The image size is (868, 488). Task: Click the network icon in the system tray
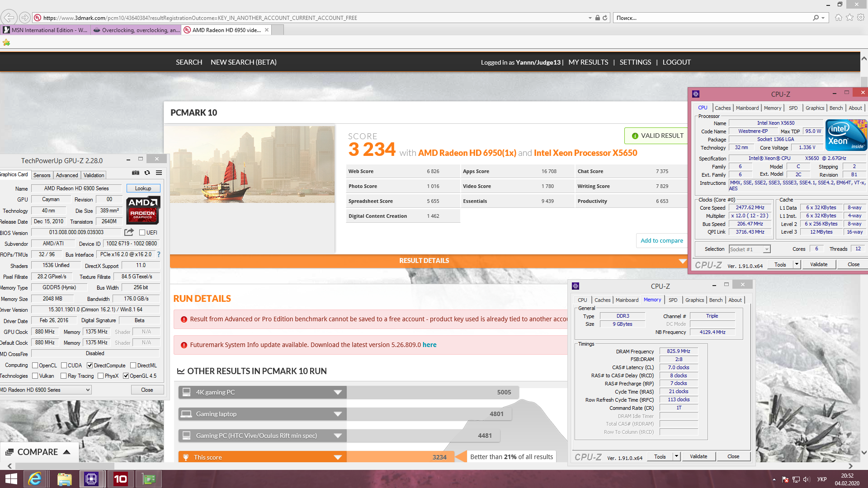[796, 479]
